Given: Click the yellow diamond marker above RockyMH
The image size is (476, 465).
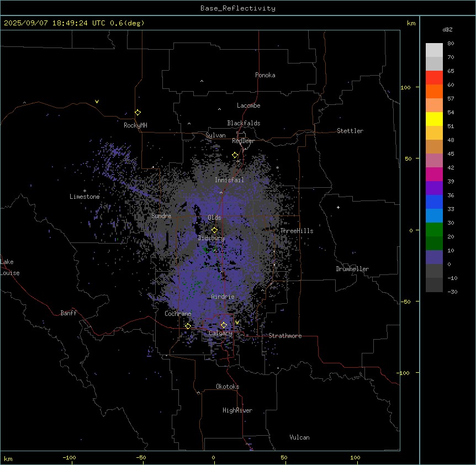Looking at the screenshot, I should click(x=137, y=113).
